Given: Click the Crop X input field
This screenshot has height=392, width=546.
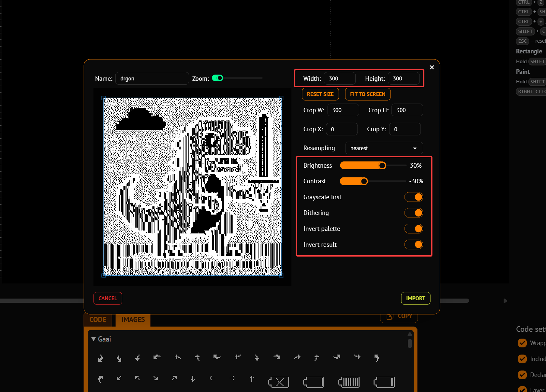Looking at the screenshot, I should (x=342, y=129).
